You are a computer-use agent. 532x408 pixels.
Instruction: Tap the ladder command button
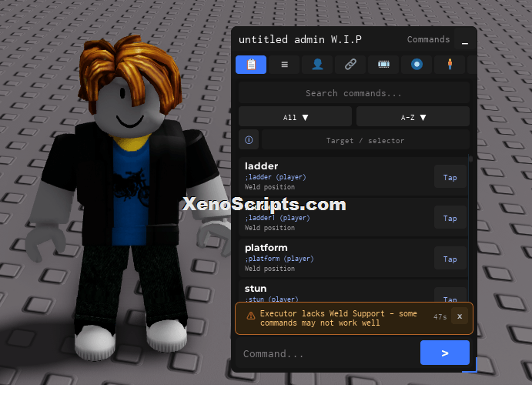point(450,177)
